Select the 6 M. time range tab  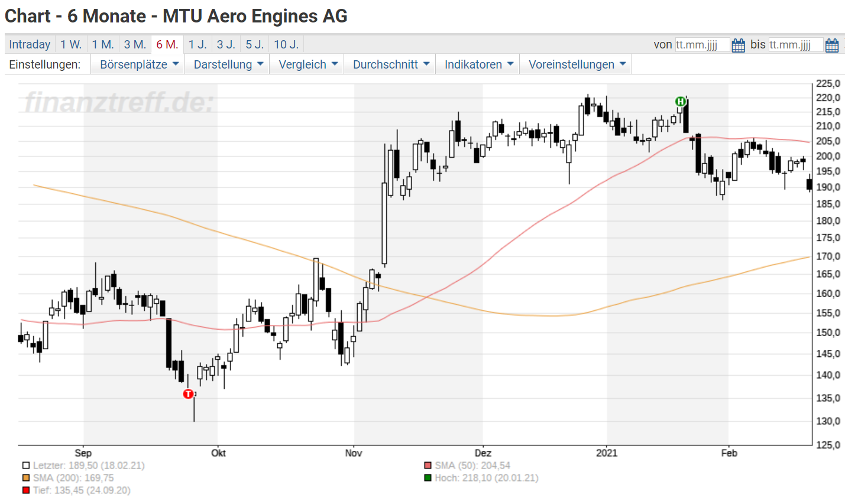pyautogui.click(x=167, y=44)
